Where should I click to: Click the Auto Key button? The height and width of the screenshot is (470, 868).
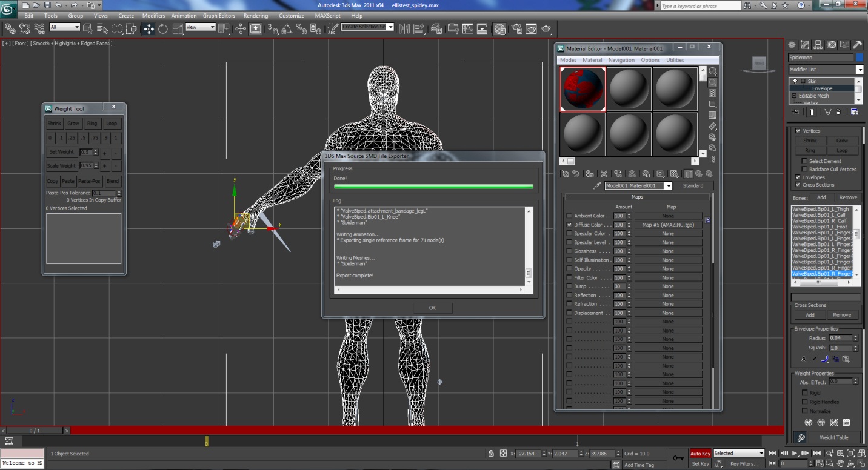coord(700,454)
